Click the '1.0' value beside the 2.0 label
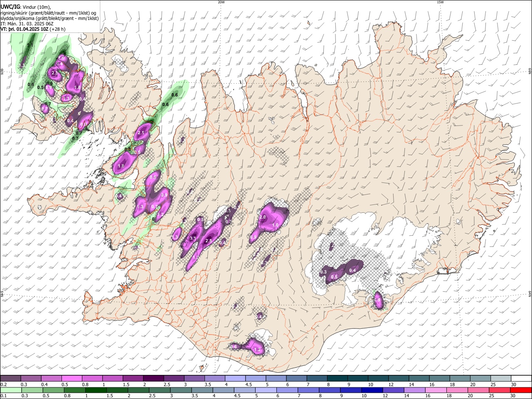Viewport: 532px width, 399px height. [275, 225]
